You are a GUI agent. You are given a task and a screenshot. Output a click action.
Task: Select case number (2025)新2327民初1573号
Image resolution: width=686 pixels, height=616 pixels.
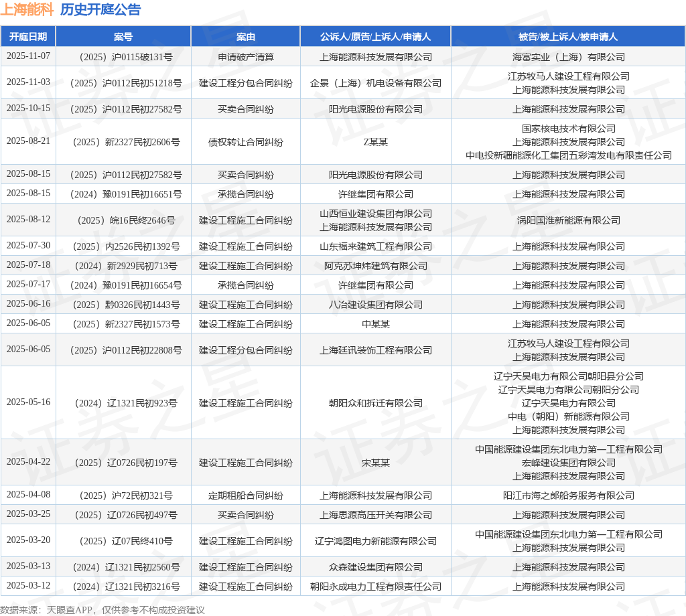(x=123, y=324)
